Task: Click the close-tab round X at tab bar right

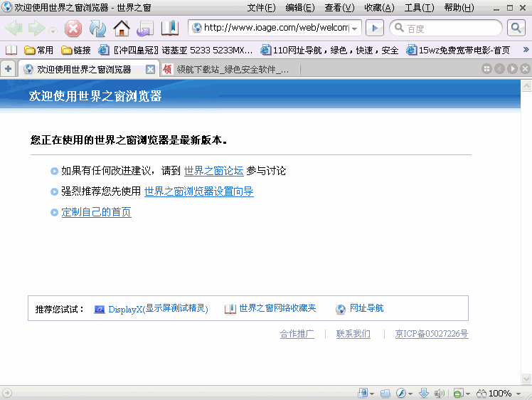Action: 525,69
